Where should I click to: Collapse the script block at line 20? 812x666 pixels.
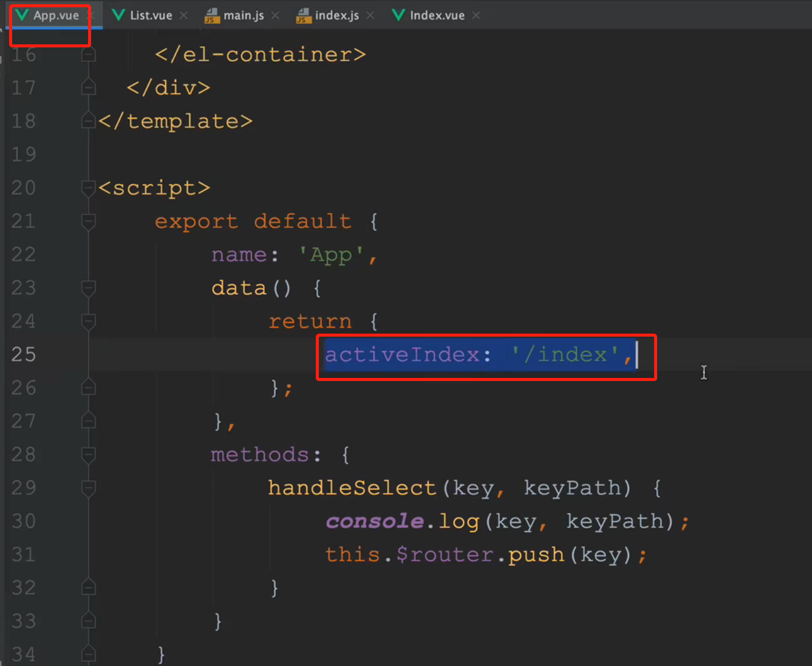tap(89, 188)
